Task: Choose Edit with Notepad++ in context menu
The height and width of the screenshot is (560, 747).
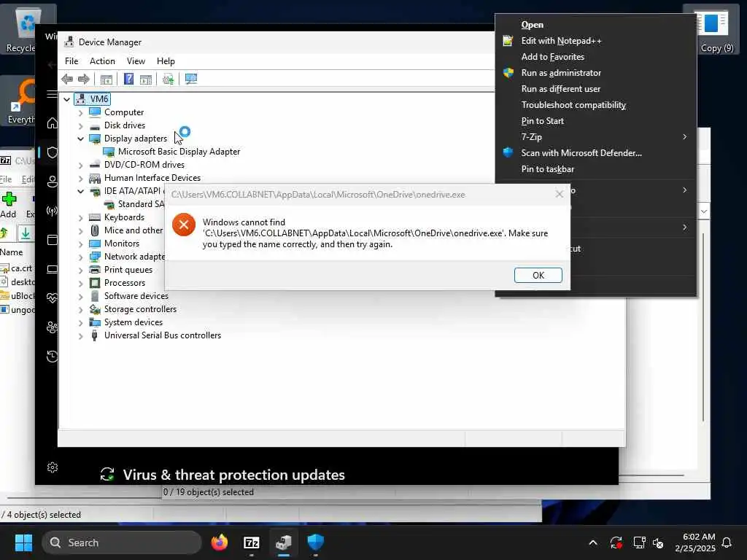Action: point(595,41)
